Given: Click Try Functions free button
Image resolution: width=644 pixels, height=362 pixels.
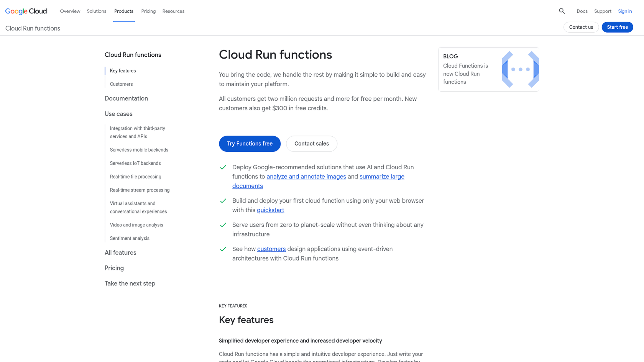Looking at the screenshot, I should coord(250,144).
